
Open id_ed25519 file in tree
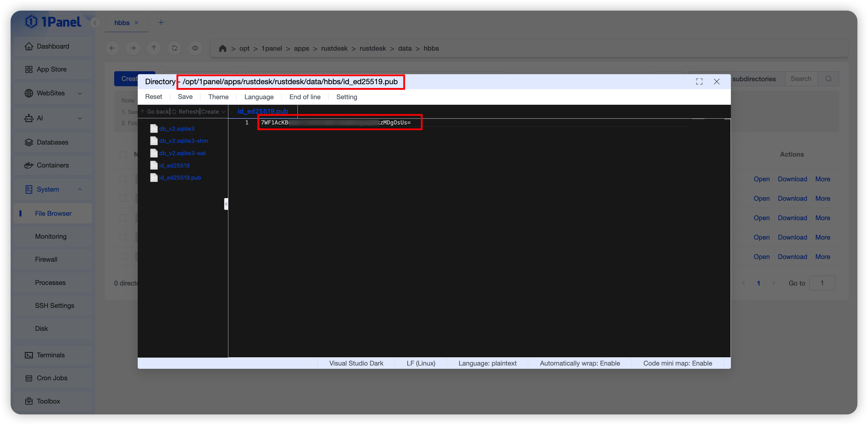click(x=174, y=165)
